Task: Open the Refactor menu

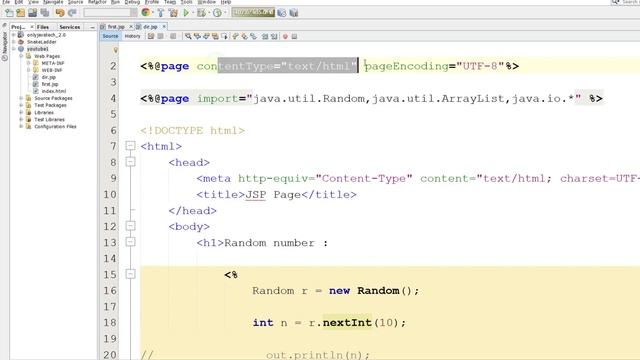Action: [97, 2]
